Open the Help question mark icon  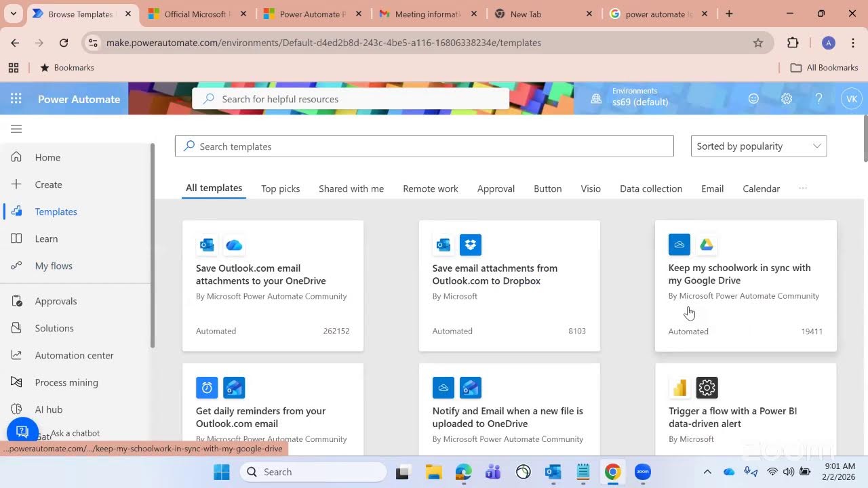[x=819, y=99]
